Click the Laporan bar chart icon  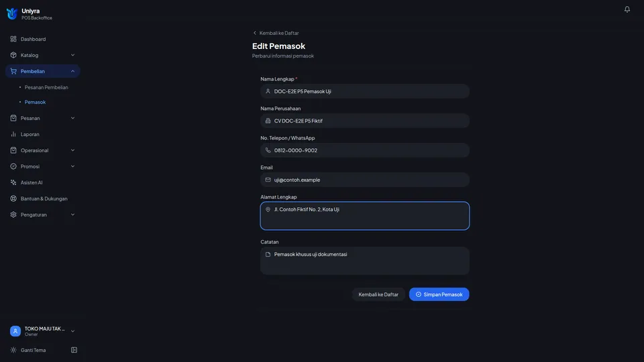pyautogui.click(x=13, y=134)
